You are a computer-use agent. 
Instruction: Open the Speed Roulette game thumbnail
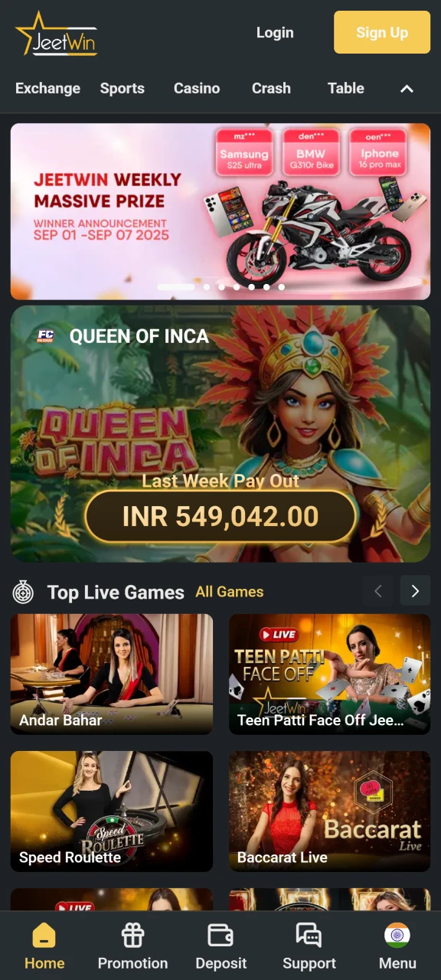pos(112,811)
